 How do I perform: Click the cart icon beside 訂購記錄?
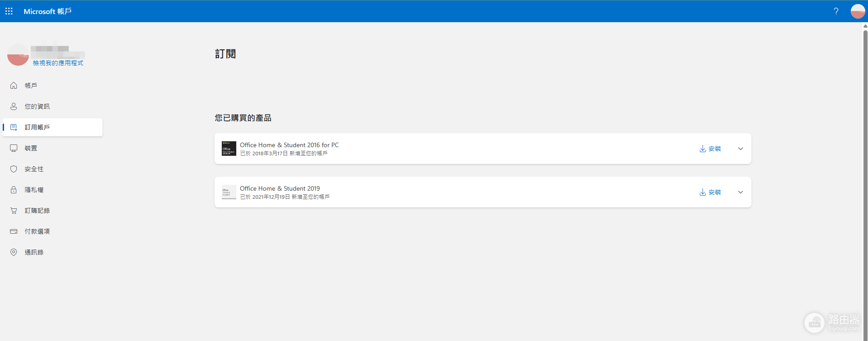coord(14,211)
